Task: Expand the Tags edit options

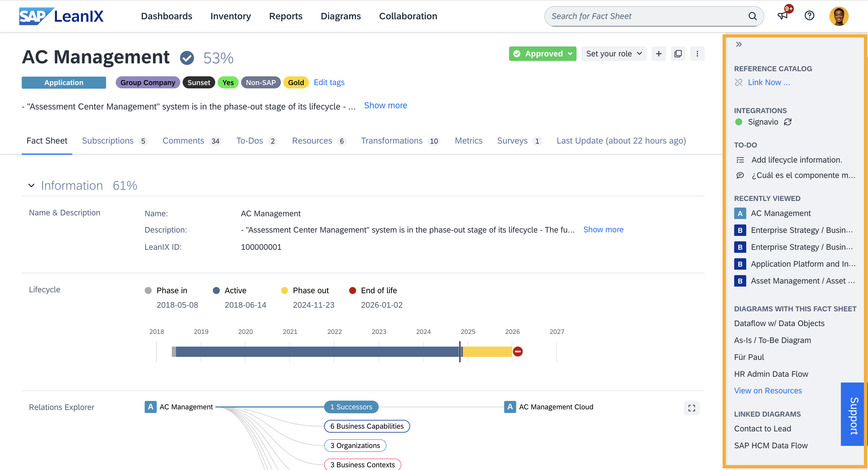Action: click(329, 82)
